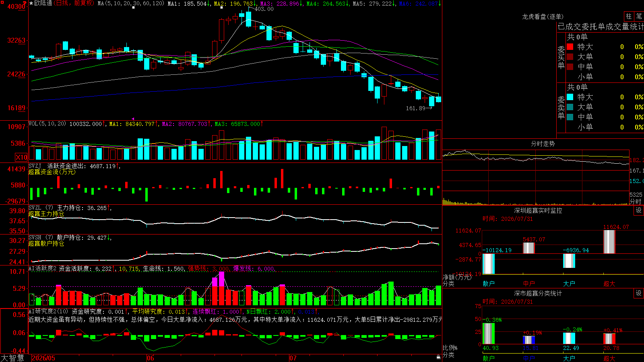
Task: Click the dark red 大单 buy-order swatch
Action: point(570,57)
